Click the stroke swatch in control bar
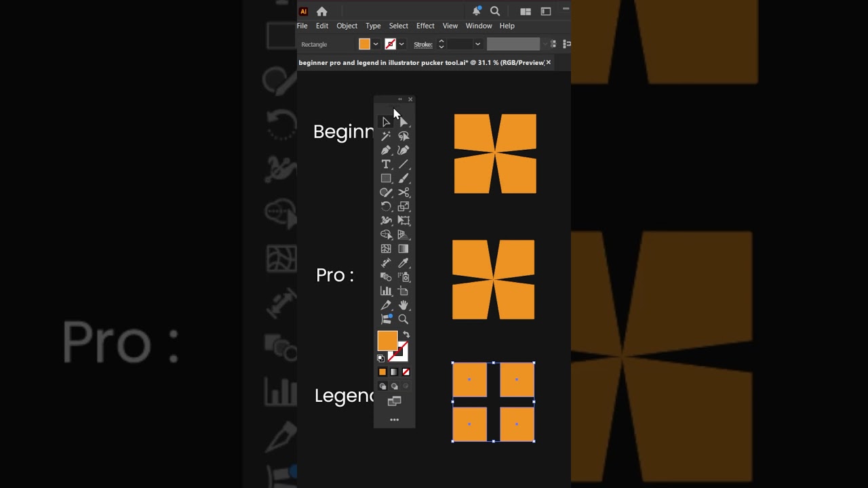 tap(391, 44)
